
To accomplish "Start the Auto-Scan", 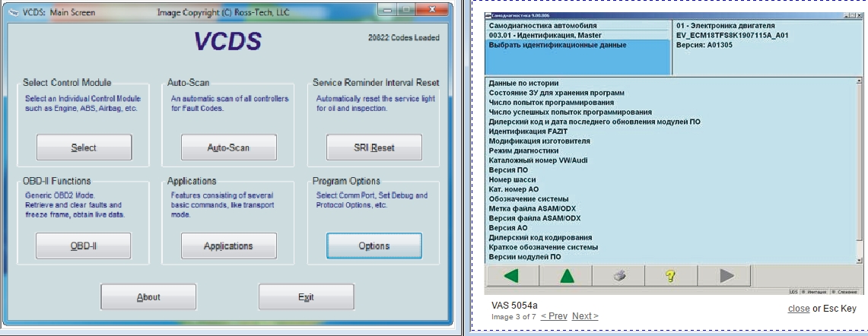I will pyautogui.click(x=228, y=147).
